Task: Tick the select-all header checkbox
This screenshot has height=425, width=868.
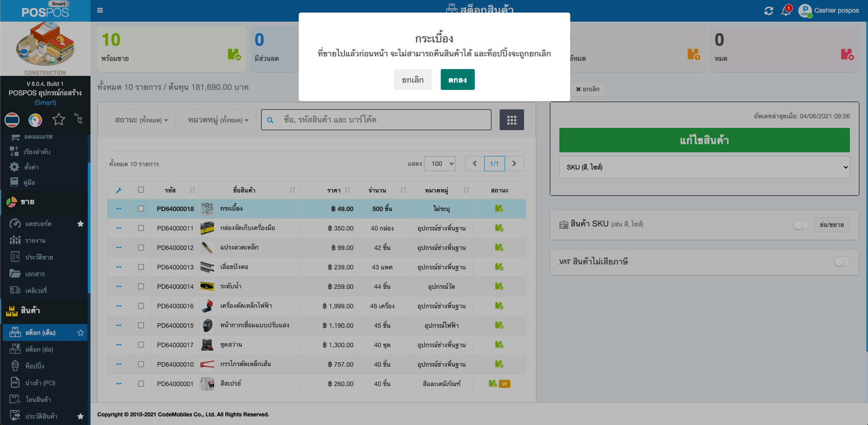Action: (x=141, y=190)
